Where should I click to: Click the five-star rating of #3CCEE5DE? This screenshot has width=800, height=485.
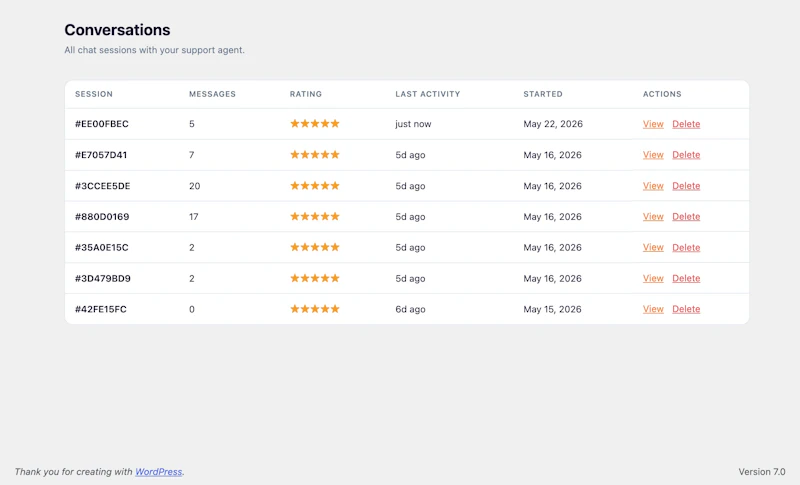(x=315, y=186)
